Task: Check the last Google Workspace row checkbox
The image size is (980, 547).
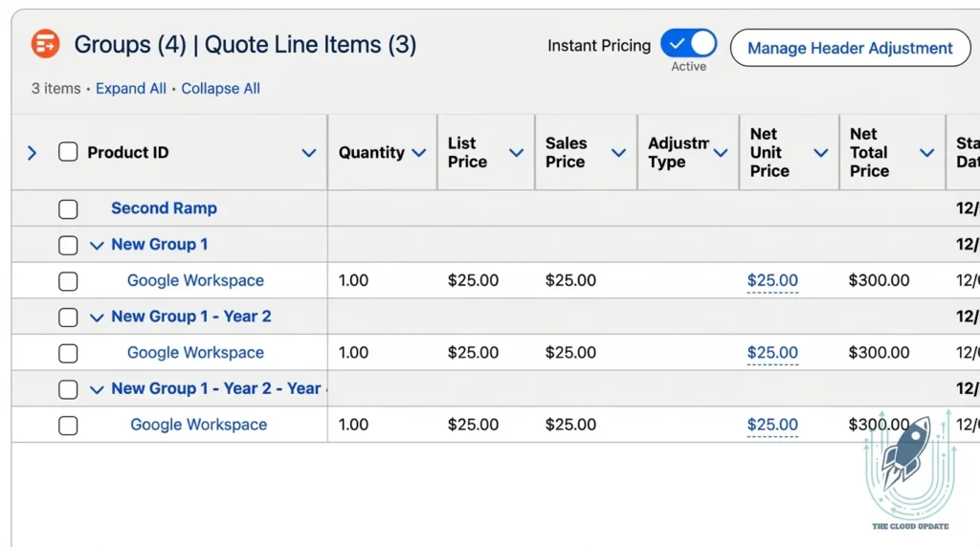Action: point(68,426)
